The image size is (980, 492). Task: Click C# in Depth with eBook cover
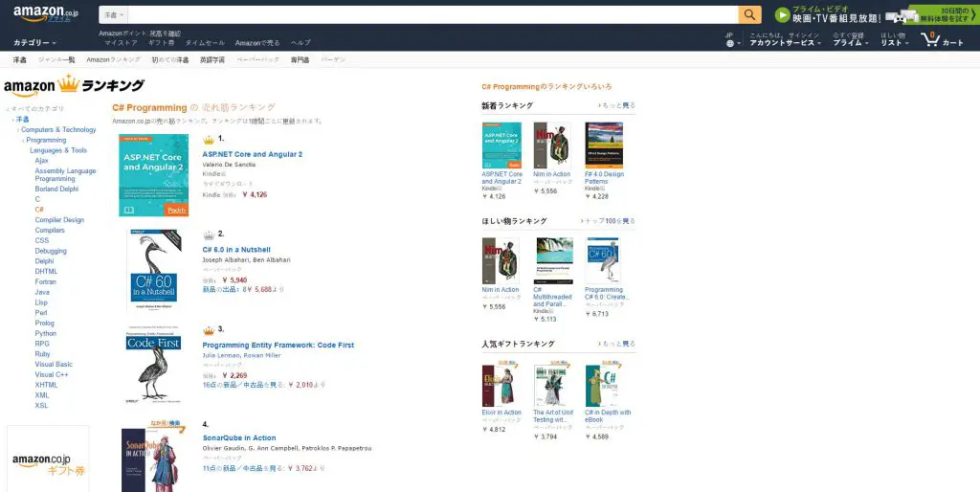604,384
